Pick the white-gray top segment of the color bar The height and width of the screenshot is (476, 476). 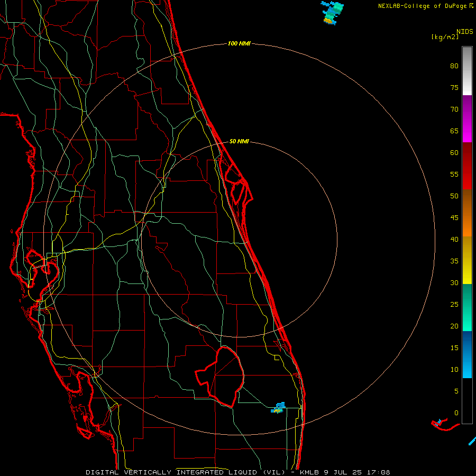point(467,71)
